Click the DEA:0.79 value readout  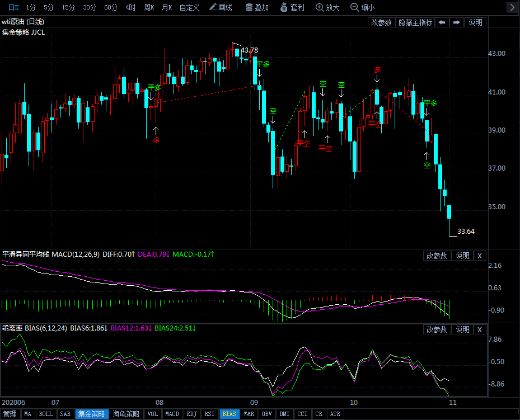click(x=153, y=254)
